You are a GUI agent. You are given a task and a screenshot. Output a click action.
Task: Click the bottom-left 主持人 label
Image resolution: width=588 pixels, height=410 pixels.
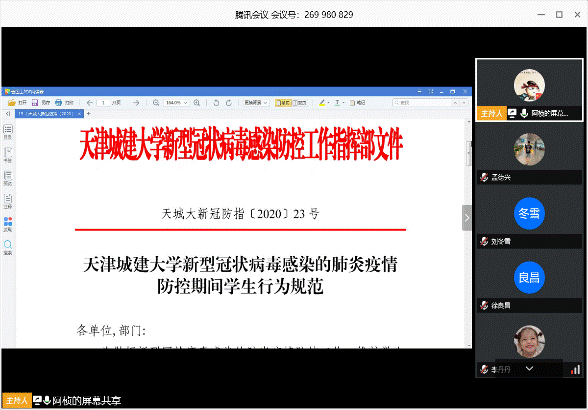(16, 401)
